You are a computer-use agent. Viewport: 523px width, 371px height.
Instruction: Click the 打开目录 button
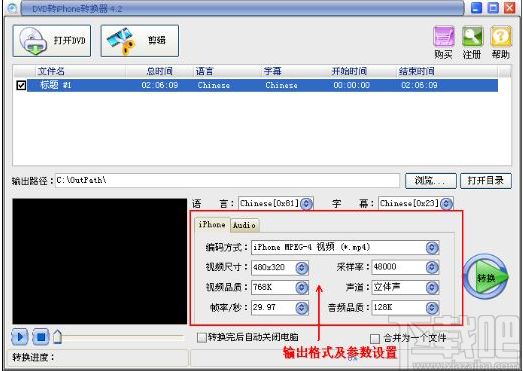(x=486, y=181)
